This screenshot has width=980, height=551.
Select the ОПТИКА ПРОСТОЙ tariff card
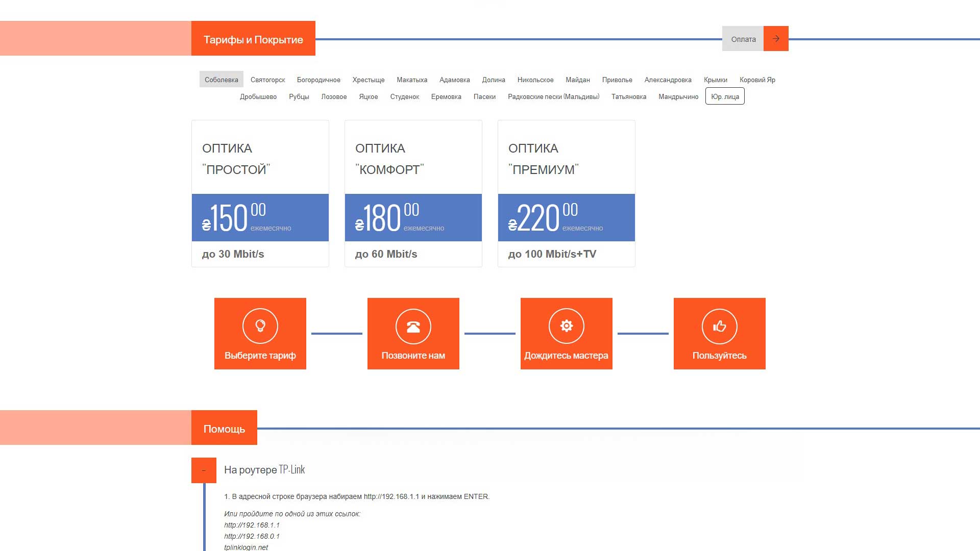[260, 194]
